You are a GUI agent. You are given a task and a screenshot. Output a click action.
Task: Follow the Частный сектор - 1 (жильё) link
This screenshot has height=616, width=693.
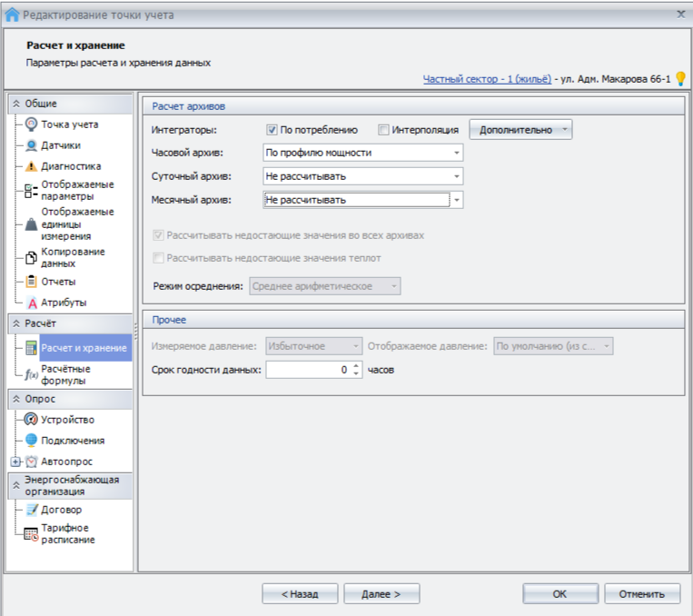487,79
